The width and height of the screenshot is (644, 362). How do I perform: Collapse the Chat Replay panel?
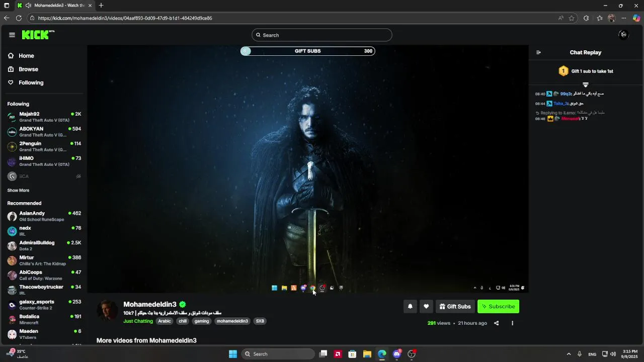coord(538,52)
